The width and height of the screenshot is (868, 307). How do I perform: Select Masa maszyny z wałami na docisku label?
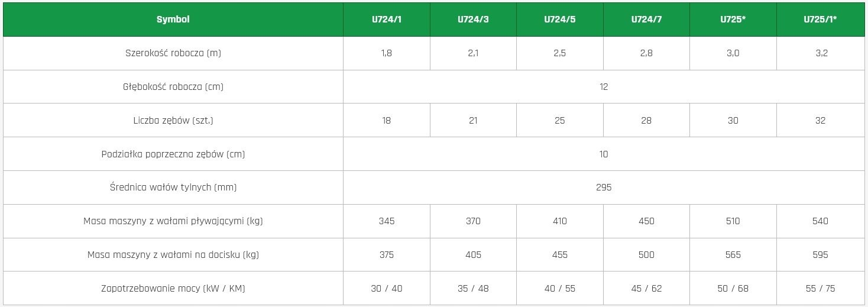coord(173,255)
